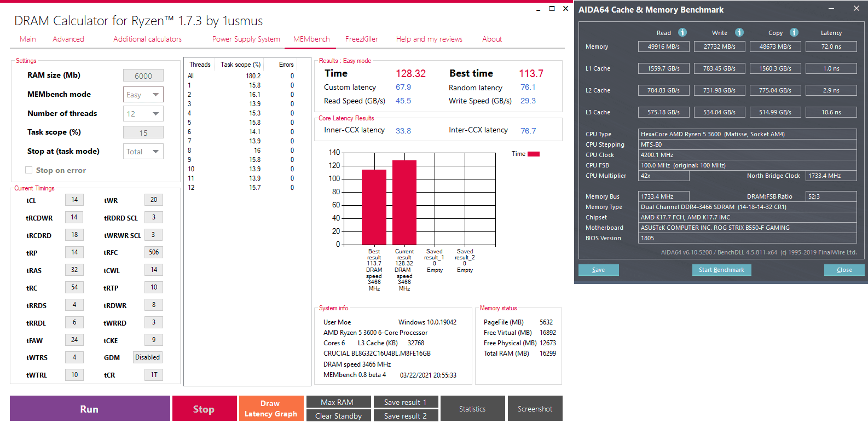Click the Threads column header
Screen dimensions: 868x429
pos(200,65)
